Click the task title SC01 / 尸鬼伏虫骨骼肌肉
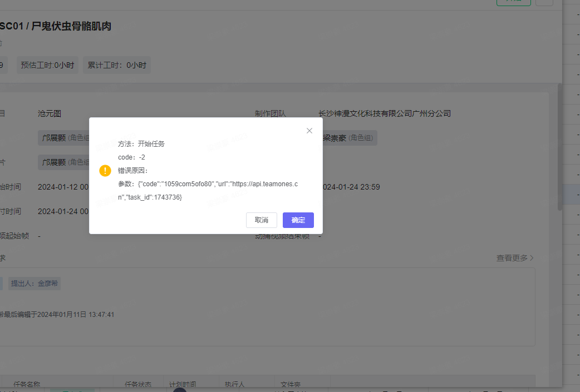 click(55, 26)
